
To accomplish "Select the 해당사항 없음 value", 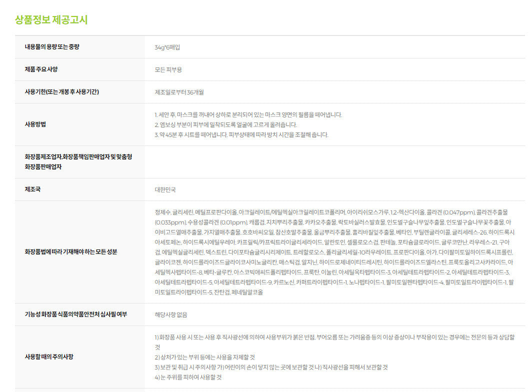I will coord(171,314).
